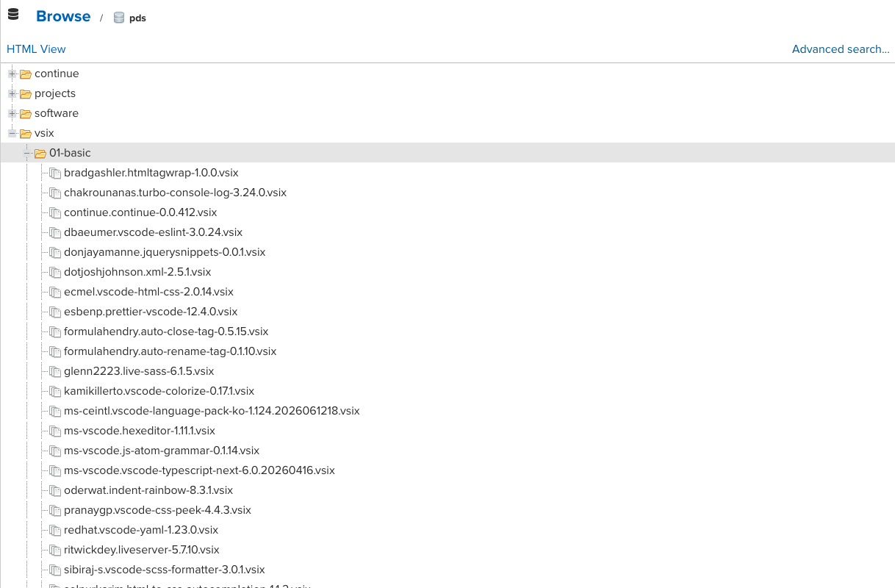Click the continue folder icon
Screen dimensions: 895x588
pos(26,74)
